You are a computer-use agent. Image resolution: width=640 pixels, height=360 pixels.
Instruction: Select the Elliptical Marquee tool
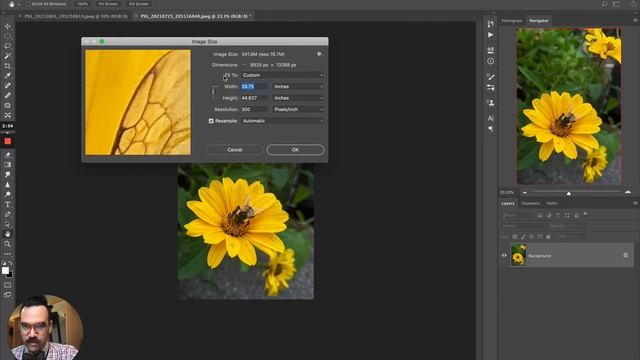pyautogui.click(x=7, y=36)
